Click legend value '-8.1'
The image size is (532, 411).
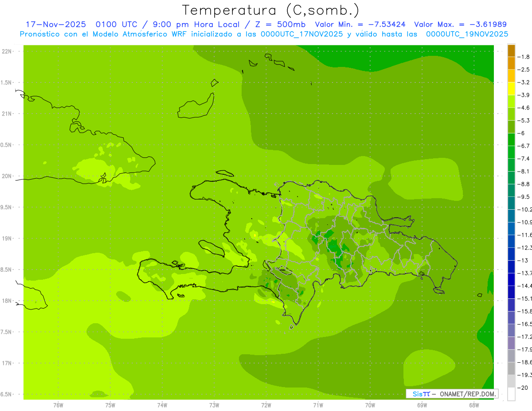524,171
